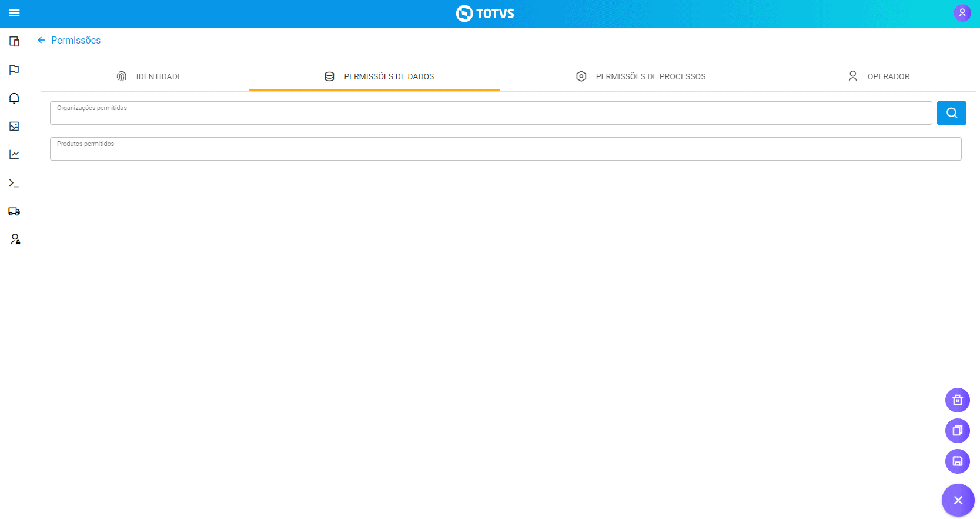Open the user lock permissions icon in sidebar
The image size is (980, 519).
(15, 239)
